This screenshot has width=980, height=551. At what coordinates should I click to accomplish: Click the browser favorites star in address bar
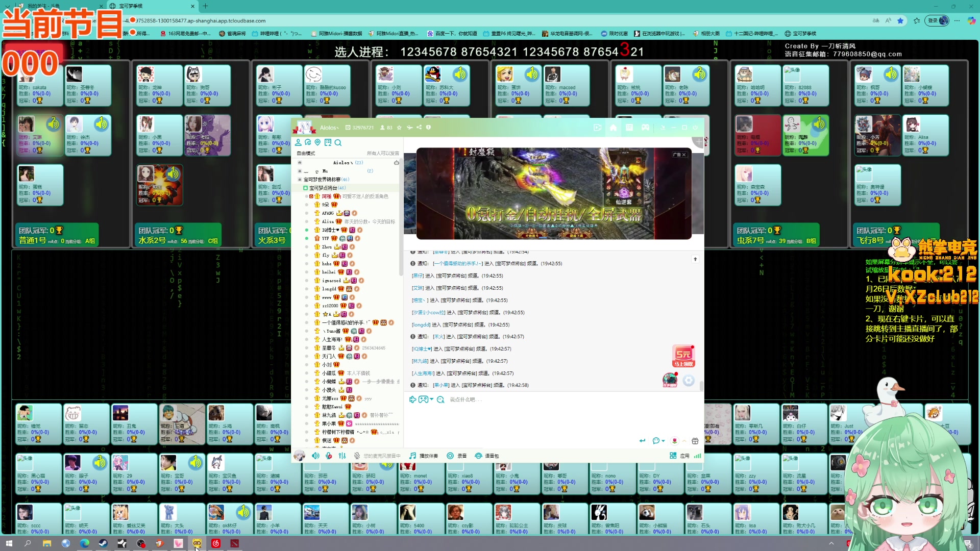pyautogui.click(x=900, y=20)
